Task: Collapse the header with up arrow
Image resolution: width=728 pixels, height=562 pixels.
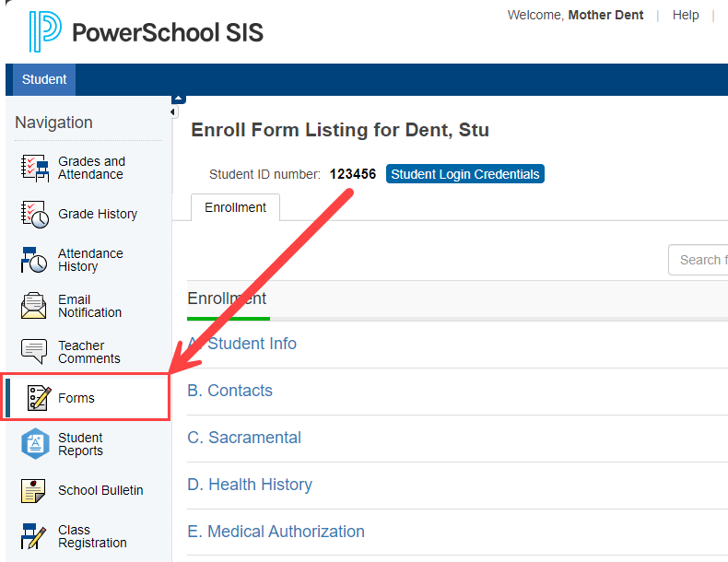Action: tap(179, 99)
